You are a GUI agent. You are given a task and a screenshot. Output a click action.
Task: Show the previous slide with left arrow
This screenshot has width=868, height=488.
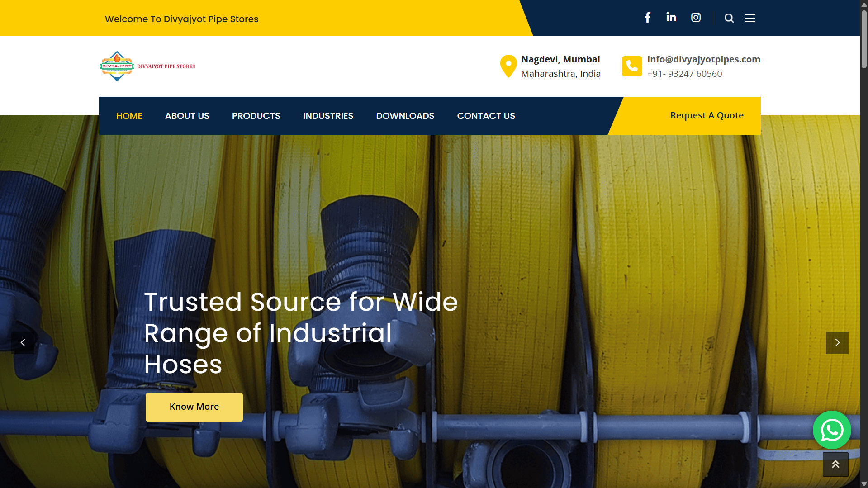[23, 343]
